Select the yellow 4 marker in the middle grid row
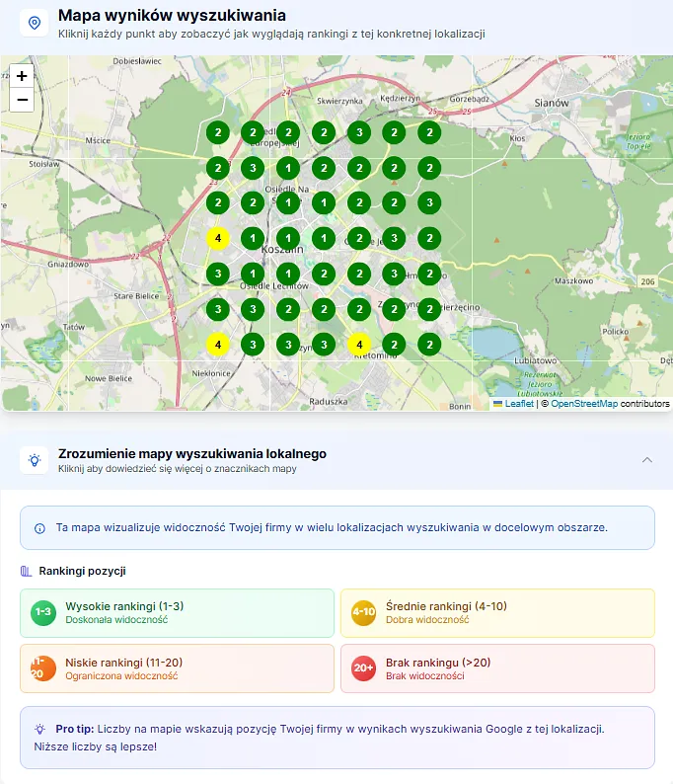The height and width of the screenshot is (784, 673). pyautogui.click(x=218, y=238)
